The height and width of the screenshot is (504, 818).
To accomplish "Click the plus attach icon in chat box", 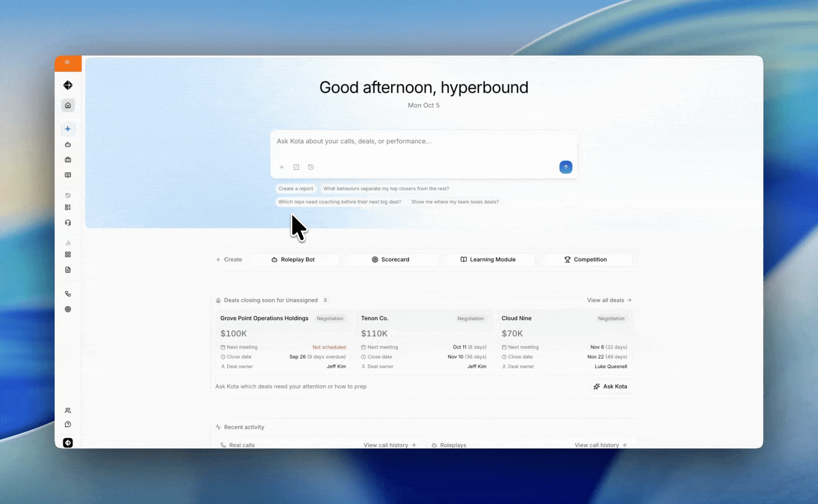I will click(282, 167).
